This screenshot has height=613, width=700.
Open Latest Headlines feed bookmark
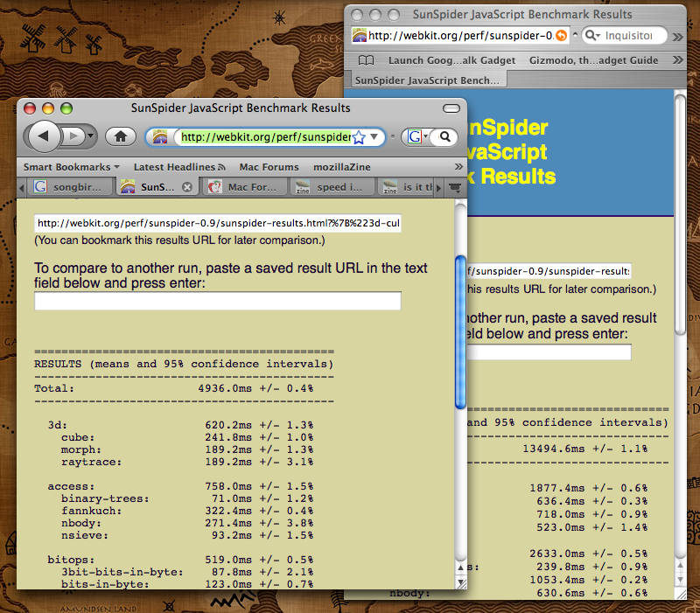coord(179,167)
